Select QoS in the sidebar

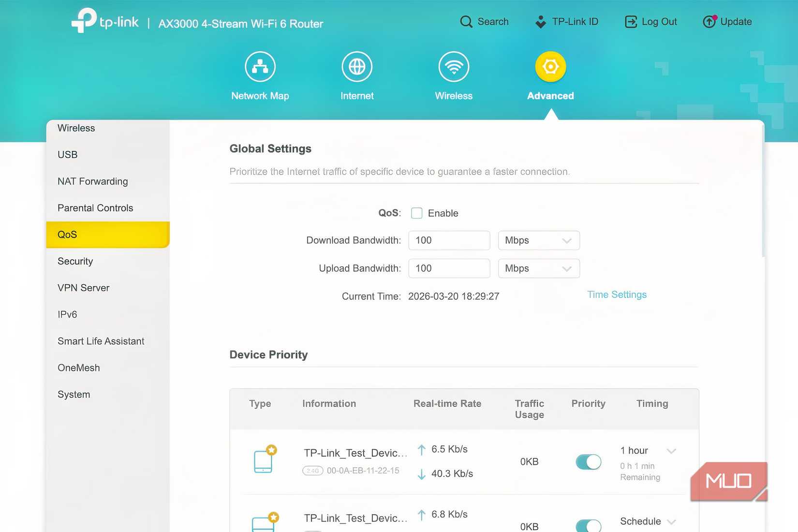point(108,235)
